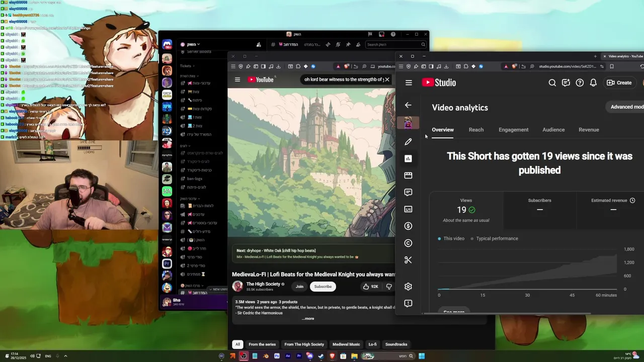Click the Create button in Studio
Screen dimensions: 644x362
619,83
